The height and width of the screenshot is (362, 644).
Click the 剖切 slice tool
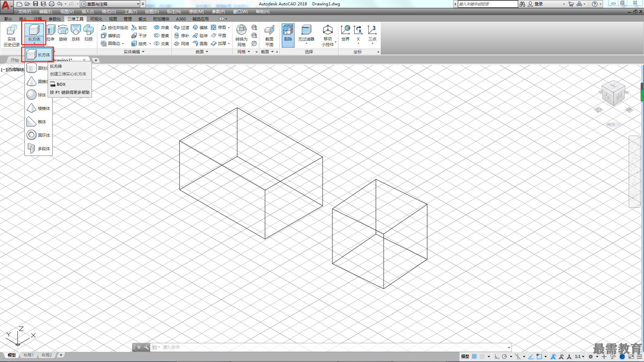click(x=139, y=27)
